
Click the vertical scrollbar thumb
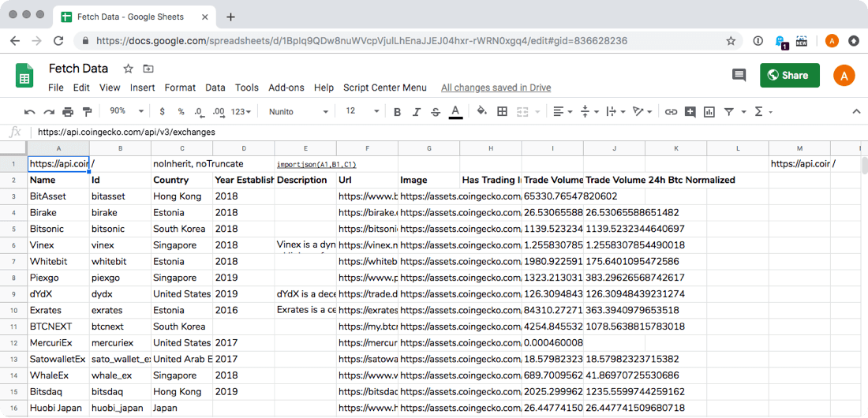[x=865, y=165]
